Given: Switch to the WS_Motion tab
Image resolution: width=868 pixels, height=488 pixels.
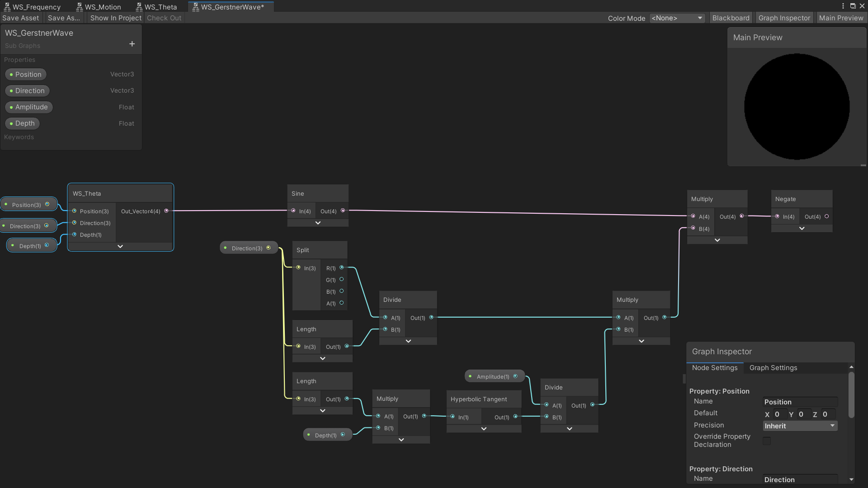Looking at the screenshot, I should pos(99,7).
